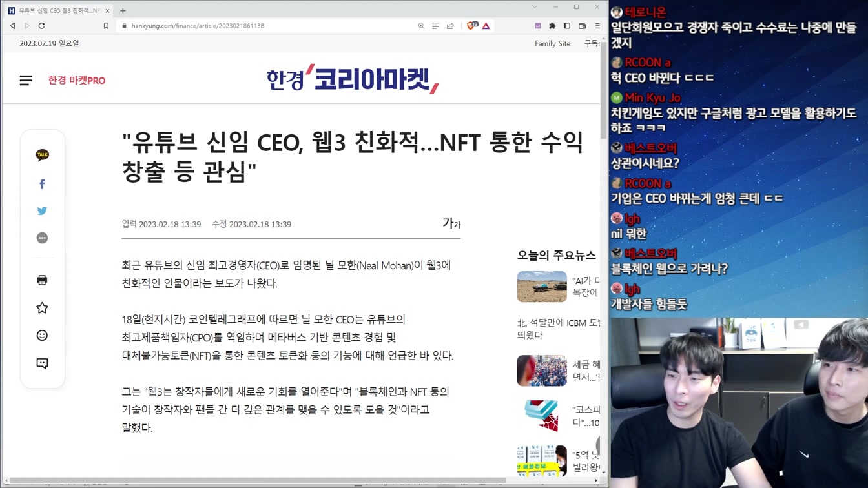Viewport: 868px width, 488px height.
Task: Print the article
Action: coord(42,280)
